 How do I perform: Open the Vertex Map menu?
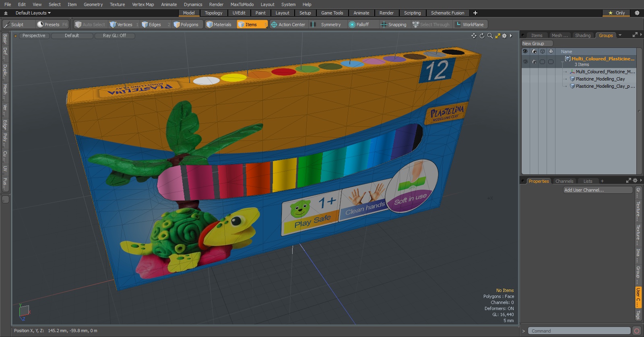143,4
